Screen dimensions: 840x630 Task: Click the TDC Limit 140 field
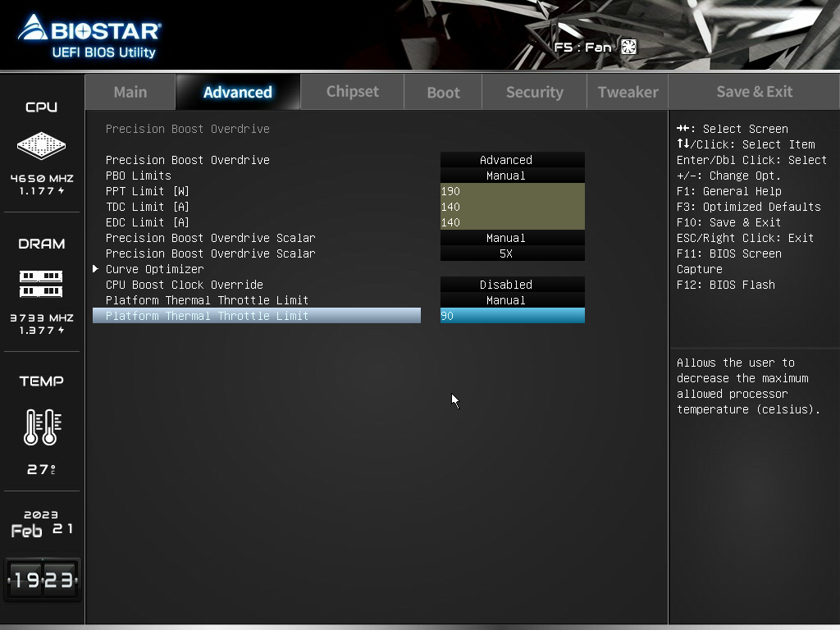[x=513, y=206]
